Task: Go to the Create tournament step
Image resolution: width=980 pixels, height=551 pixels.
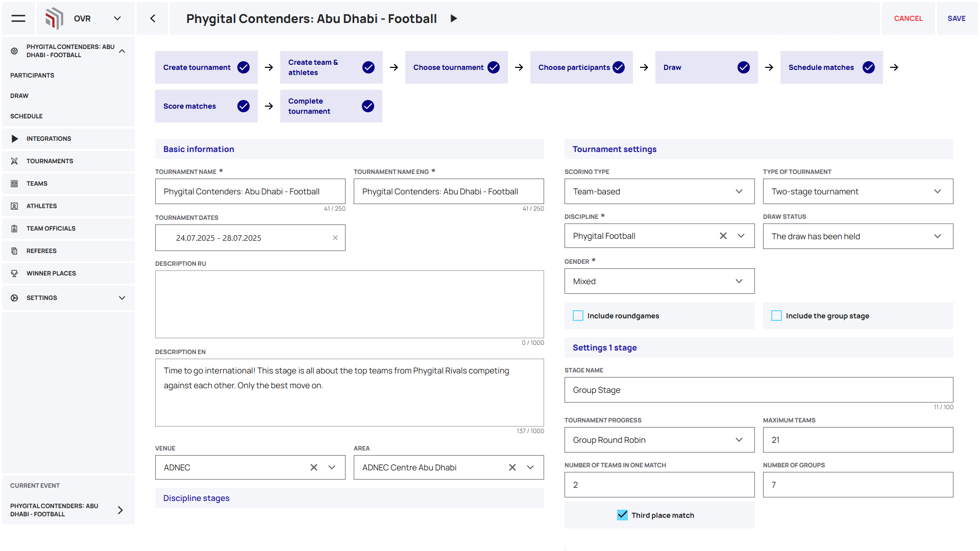Action: point(206,67)
